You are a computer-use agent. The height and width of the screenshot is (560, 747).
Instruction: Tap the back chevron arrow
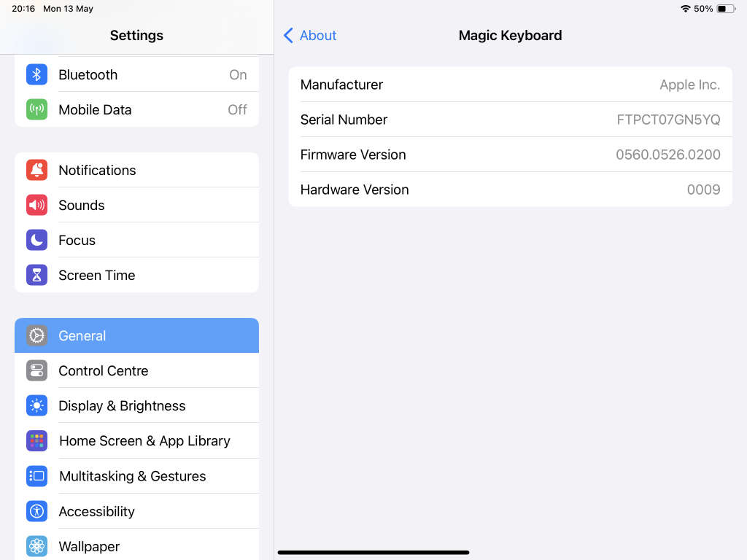[288, 35]
